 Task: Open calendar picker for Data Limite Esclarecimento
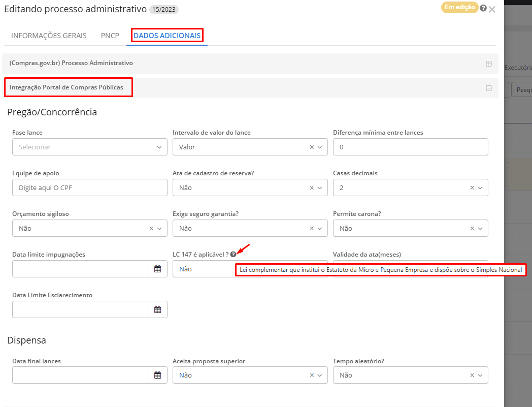tap(157, 309)
